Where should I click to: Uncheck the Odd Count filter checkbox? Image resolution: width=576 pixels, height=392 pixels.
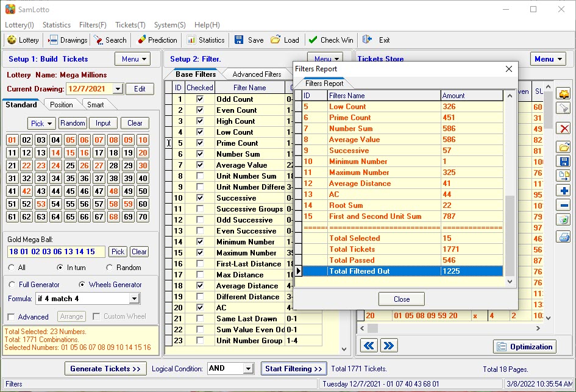click(199, 99)
